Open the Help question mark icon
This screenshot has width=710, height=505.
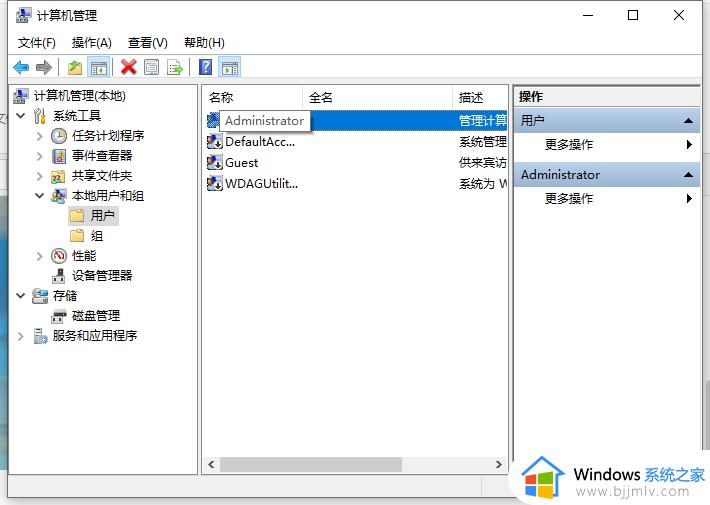click(x=205, y=67)
